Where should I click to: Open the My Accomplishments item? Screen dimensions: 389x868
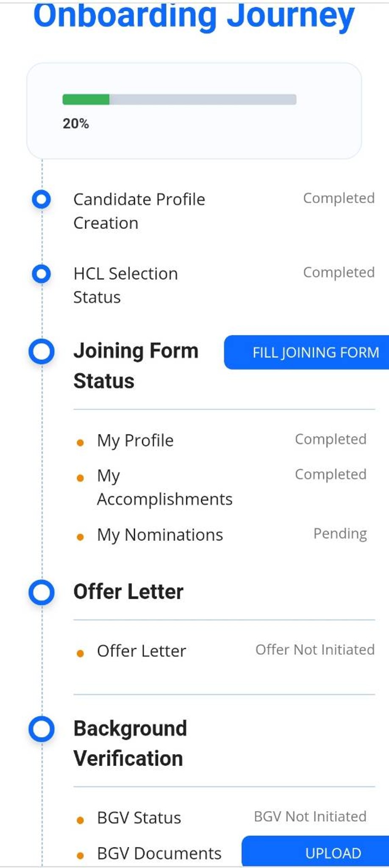pyautogui.click(x=165, y=487)
